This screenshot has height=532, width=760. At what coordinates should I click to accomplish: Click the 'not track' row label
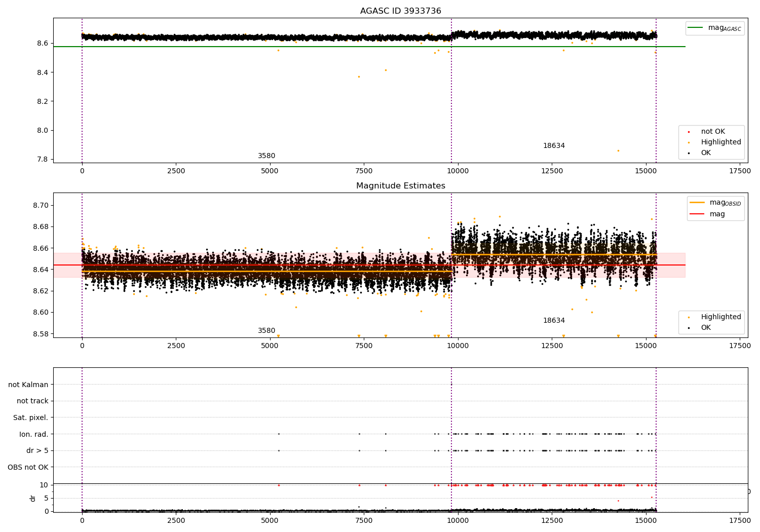click(x=32, y=401)
